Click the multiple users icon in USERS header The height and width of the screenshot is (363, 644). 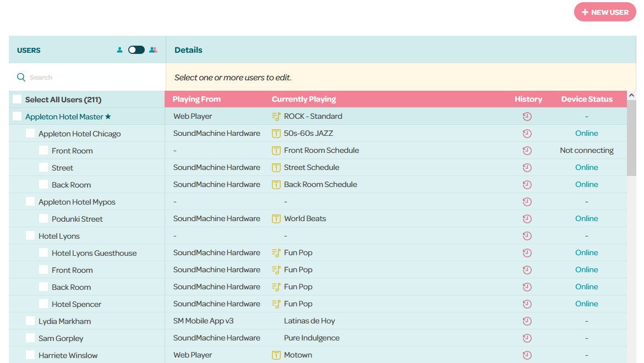[153, 50]
